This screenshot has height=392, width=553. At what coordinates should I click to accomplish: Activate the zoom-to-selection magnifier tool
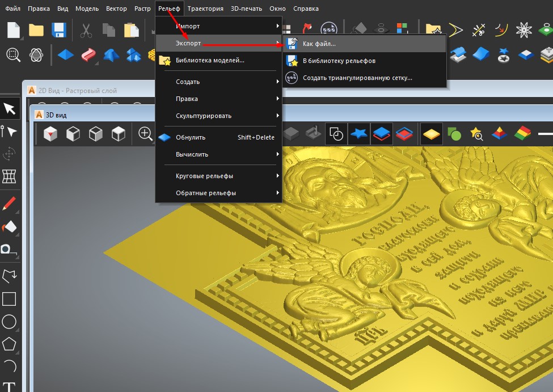(14, 55)
